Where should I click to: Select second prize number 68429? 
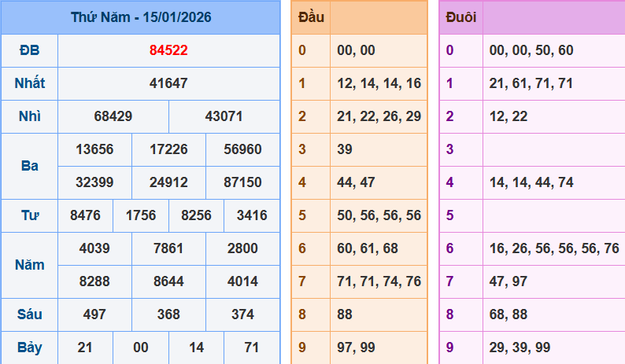click(113, 116)
